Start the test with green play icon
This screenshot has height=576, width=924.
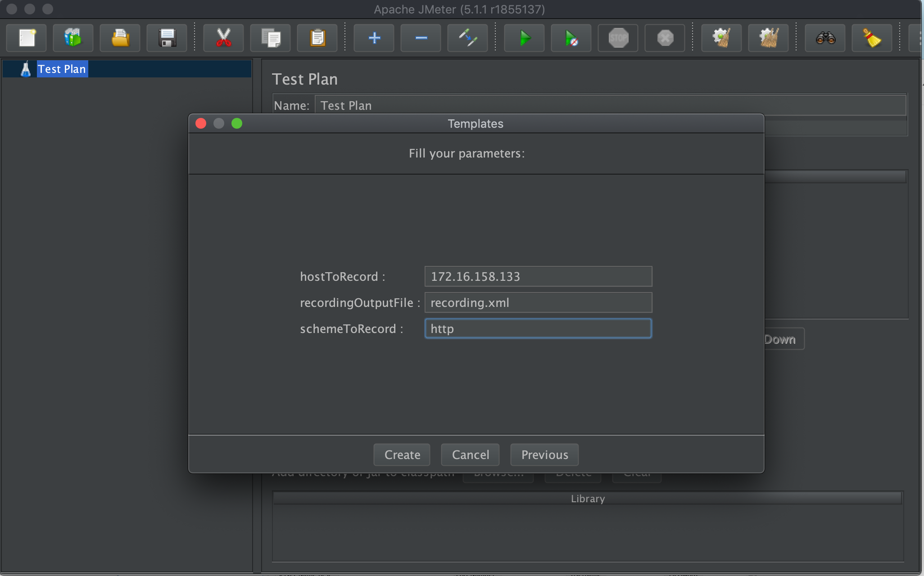point(524,38)
